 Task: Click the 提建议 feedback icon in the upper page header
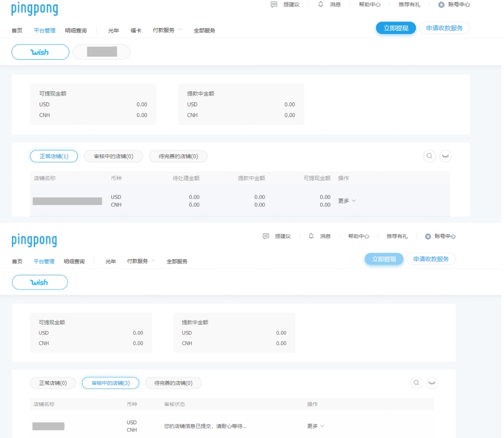pos(274,4)
